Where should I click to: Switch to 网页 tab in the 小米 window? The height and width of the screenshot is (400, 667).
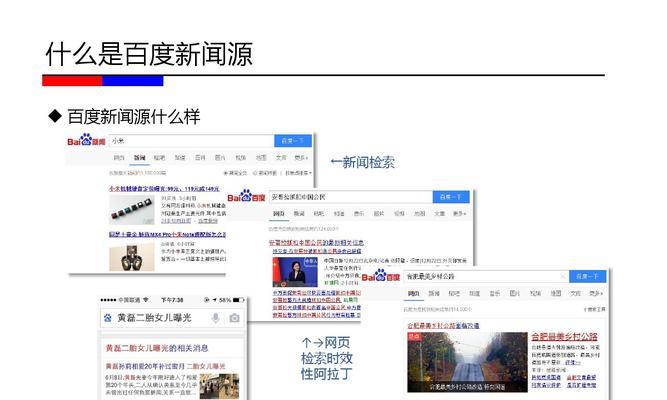(x=119, y=158)
